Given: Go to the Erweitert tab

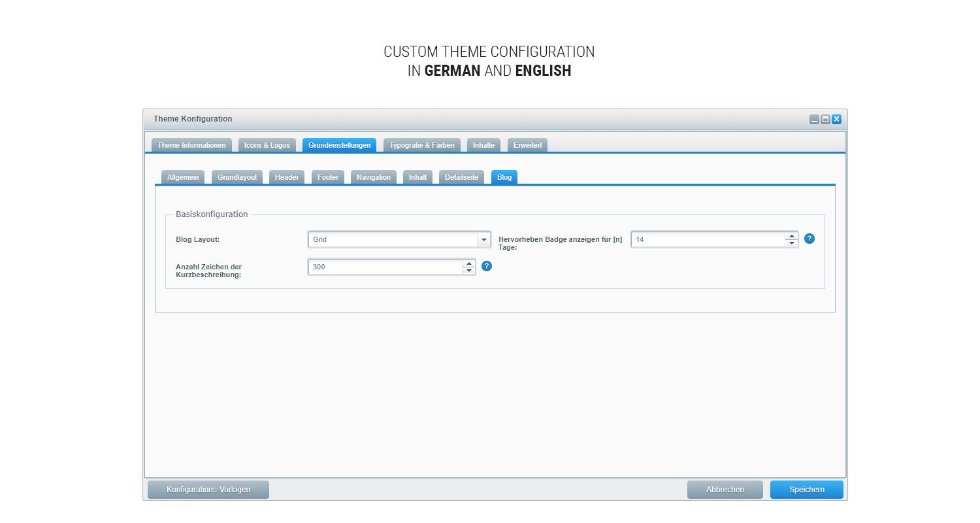Looking at the screenshot, I should [527, 145].
